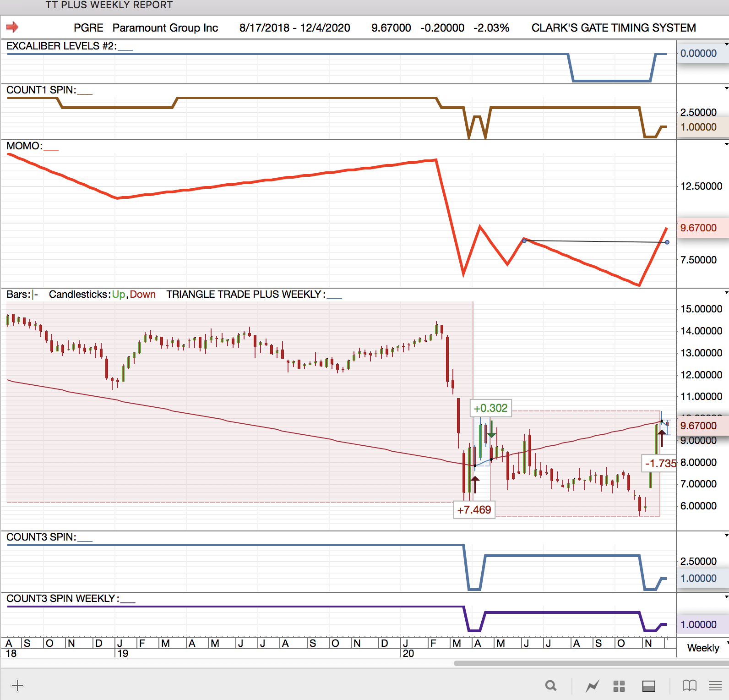Open the EXCALIBER LEVELS pane menu arrow

coord(726,44)
